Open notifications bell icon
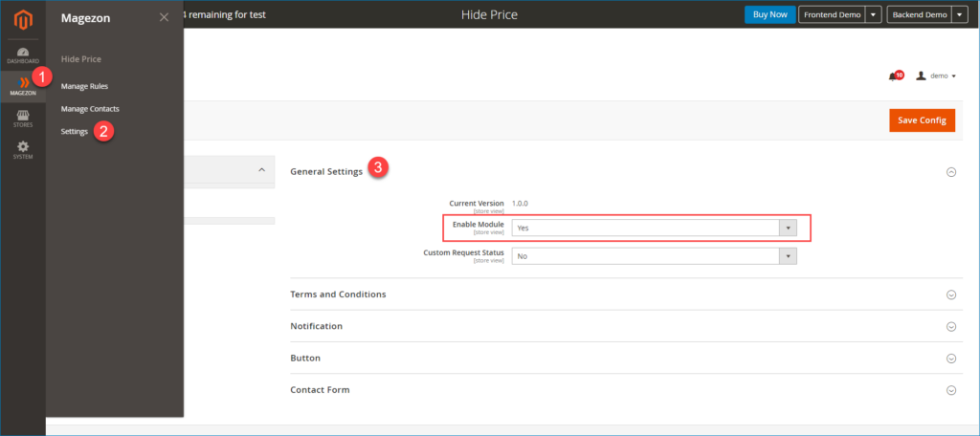The width and height of the screenshot is (980, 436). click(895, 76)
